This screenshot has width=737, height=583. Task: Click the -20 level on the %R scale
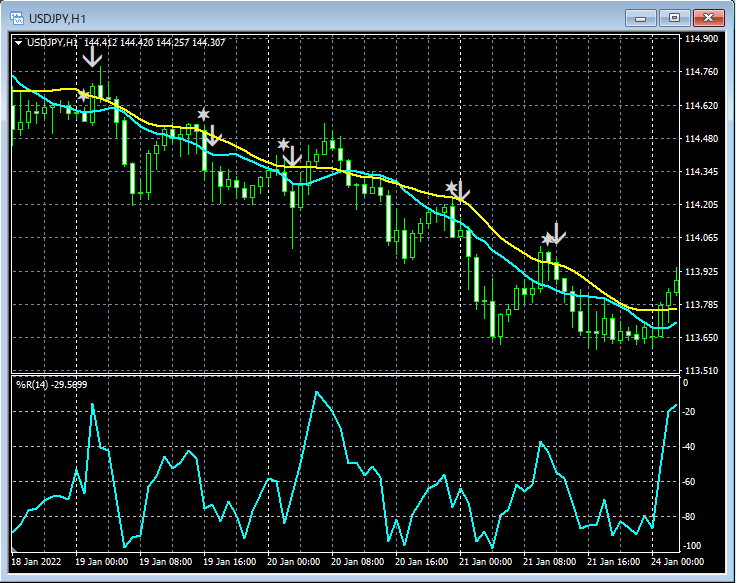[689, 412]
